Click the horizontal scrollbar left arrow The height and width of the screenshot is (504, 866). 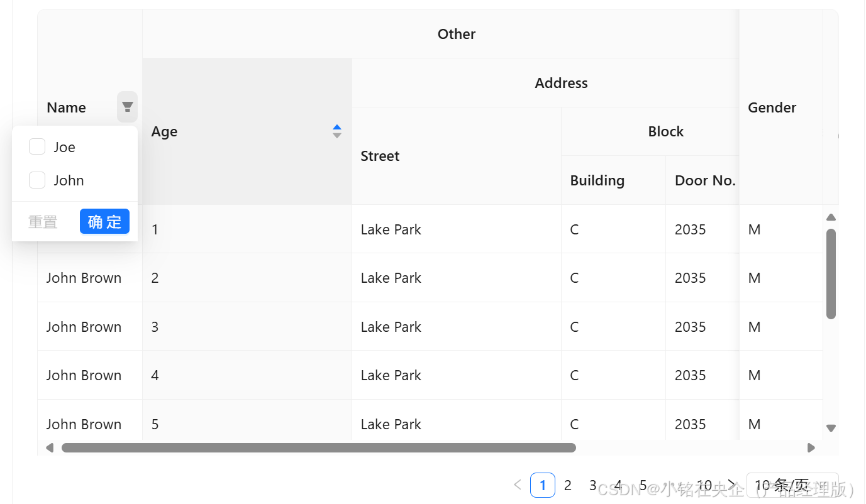pos(50,448)
